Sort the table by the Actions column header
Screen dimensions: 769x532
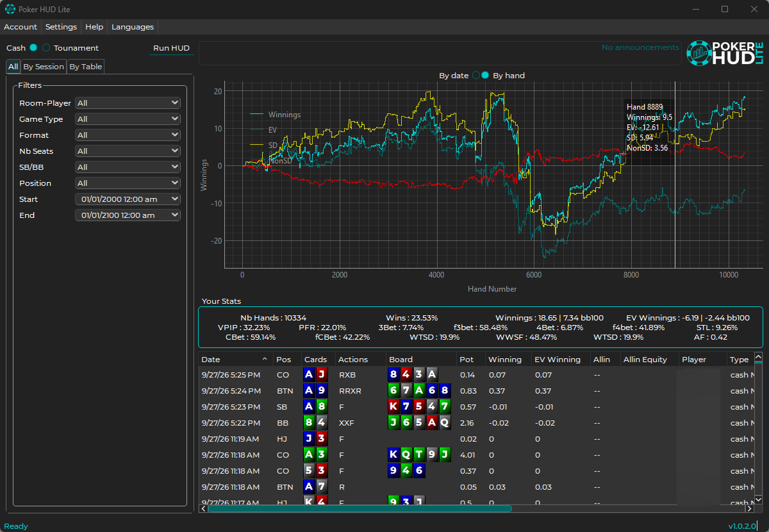click(x=361, y=360)
